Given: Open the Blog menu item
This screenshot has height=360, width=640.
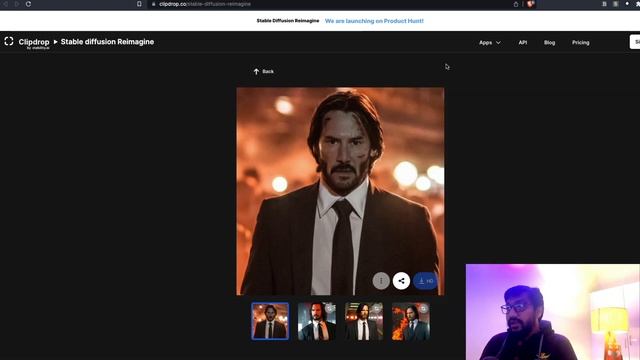Looking at the screenshot, I should pos(549,42).
